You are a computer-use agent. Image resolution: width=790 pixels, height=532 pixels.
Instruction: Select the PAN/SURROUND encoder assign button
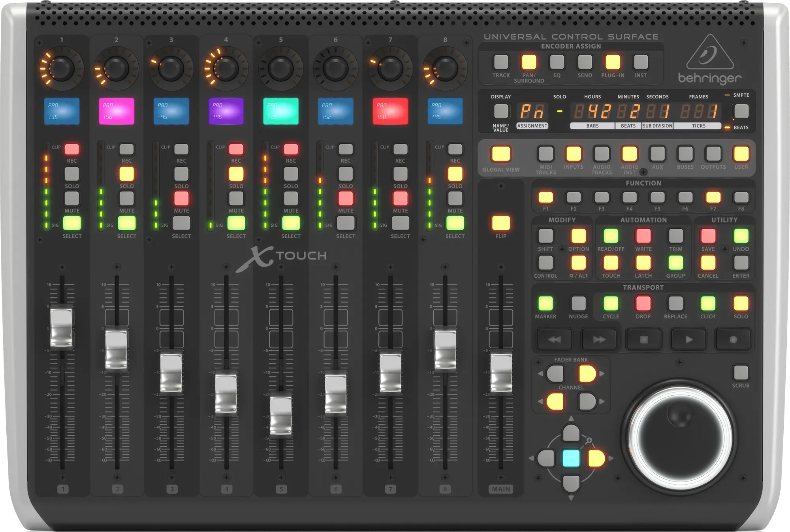tap(529, 62)
